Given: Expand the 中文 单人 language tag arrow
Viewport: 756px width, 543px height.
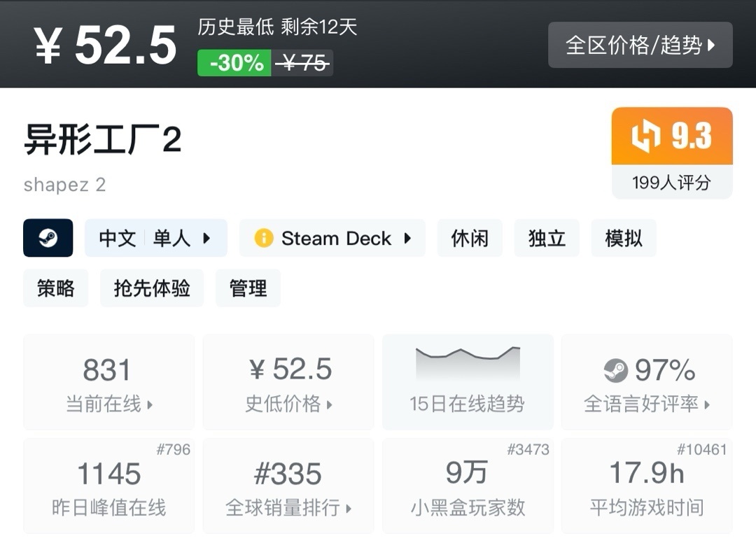Looking at the screenshot, I should [x=206, y=238].
